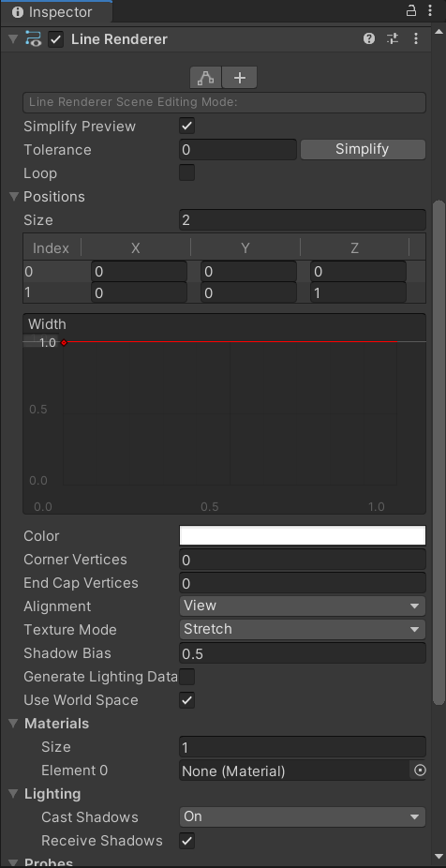The height and width of the screenshot is (868, 446).
Task: Turn on the Generate Lighting Data checkbox
Action: coord(187,677)
